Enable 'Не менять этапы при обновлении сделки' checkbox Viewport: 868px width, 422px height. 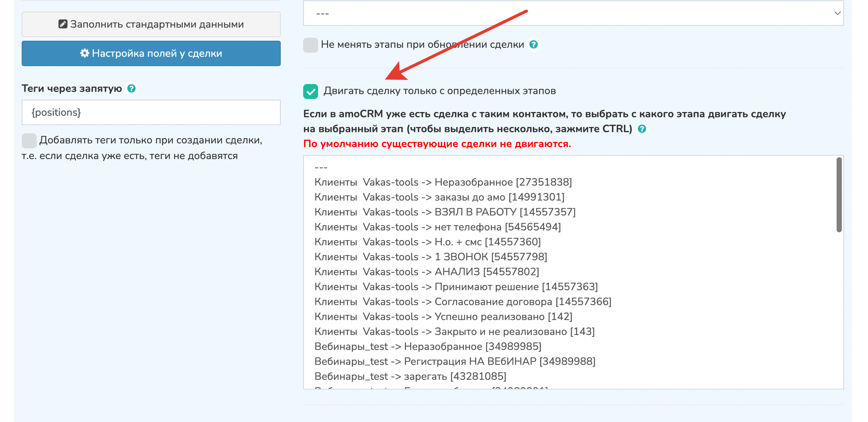pos(310,45)
